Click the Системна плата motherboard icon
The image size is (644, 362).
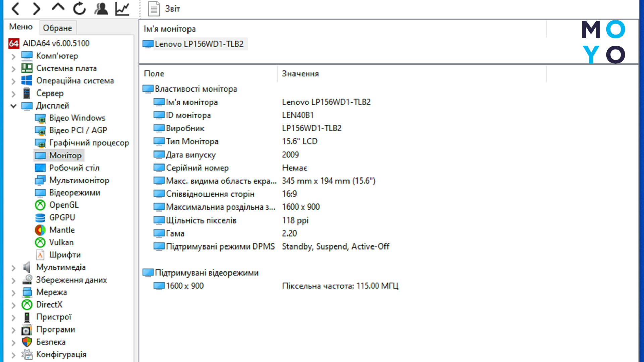27,68
